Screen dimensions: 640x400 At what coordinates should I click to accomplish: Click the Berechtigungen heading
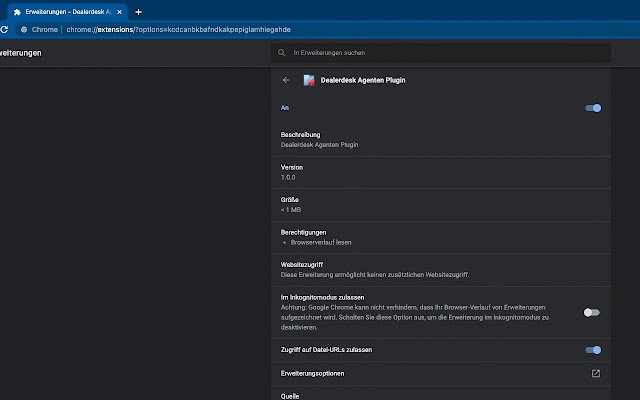(303, 232)
